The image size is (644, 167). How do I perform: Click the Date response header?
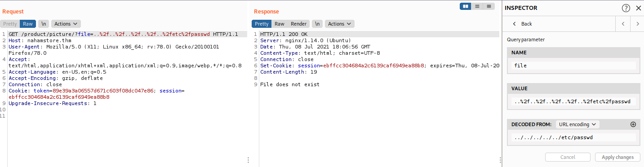coord(315,47)
